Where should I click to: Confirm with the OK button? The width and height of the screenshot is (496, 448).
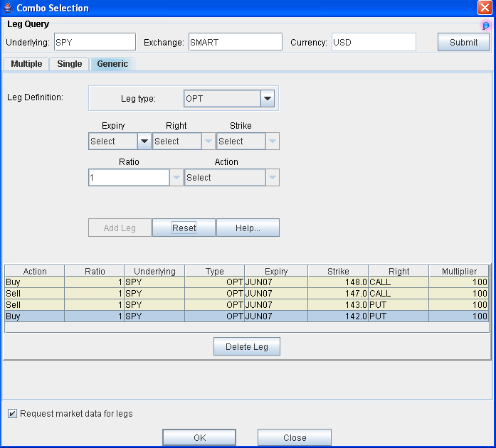click(x=199, y=437)
